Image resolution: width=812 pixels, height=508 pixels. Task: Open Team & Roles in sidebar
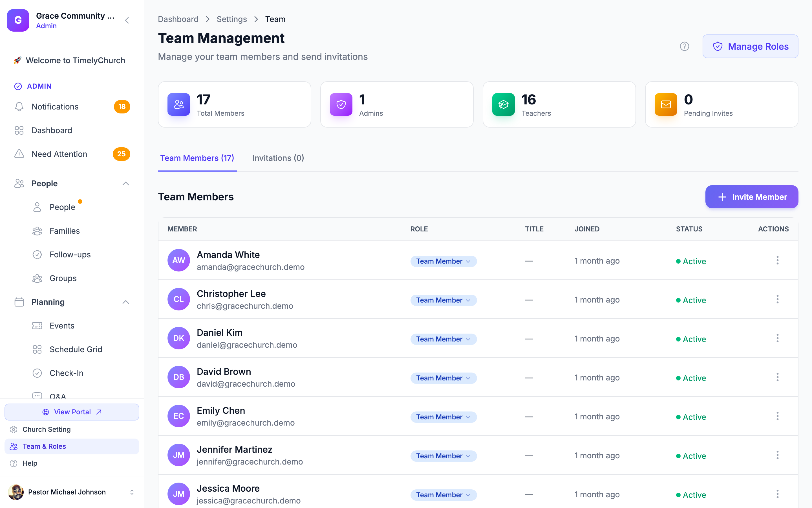click(72, 446)
